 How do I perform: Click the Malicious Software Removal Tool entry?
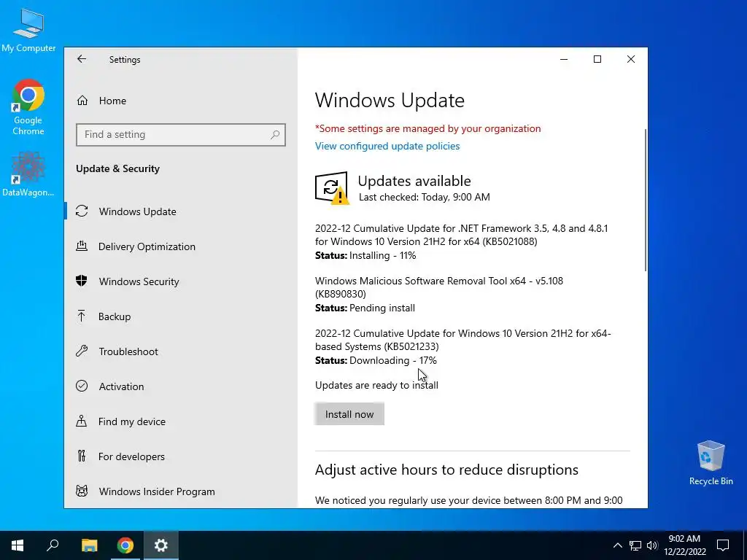(438, 287)
